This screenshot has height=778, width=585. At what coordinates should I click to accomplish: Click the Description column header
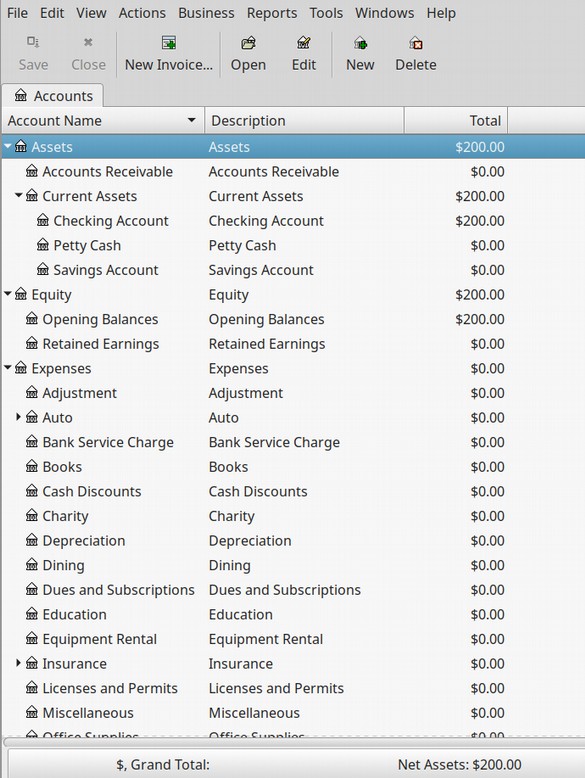(304, 121)
